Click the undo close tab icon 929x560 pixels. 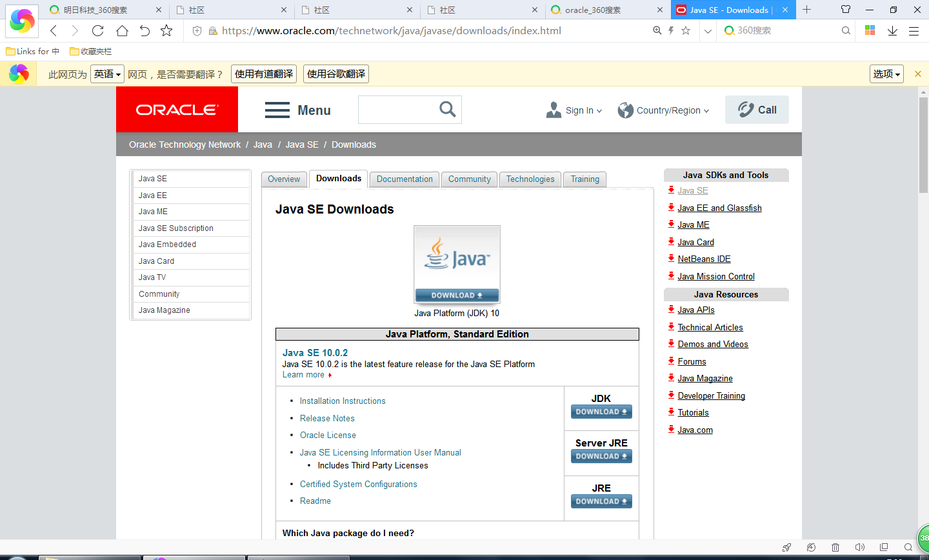[x=145, y=30]
